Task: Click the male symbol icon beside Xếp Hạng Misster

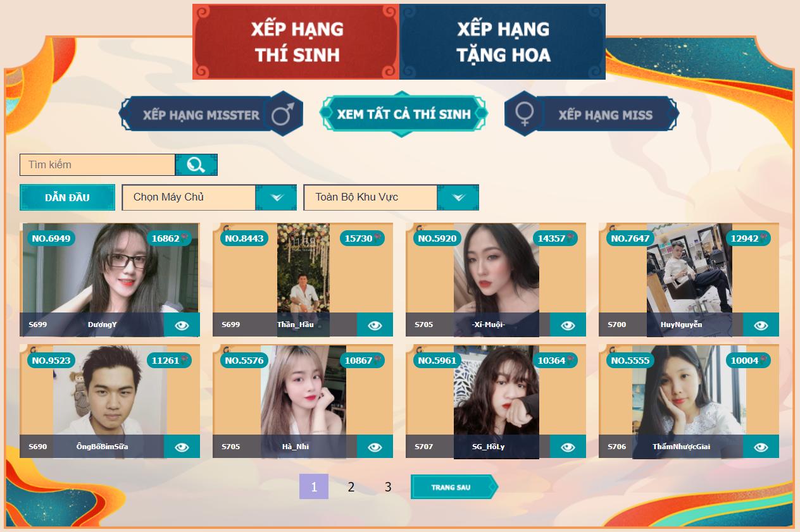Action: 283,114
